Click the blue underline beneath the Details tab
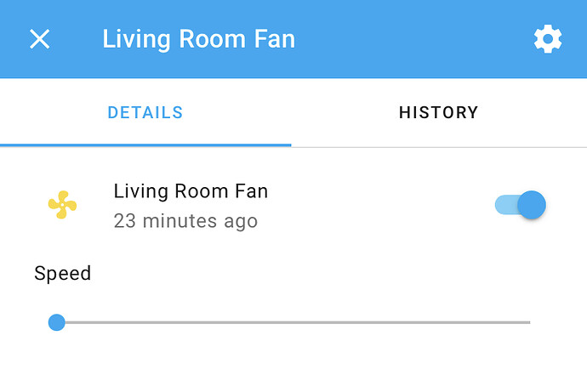This screenshot has height=392, width=587. tap(145, 145)
